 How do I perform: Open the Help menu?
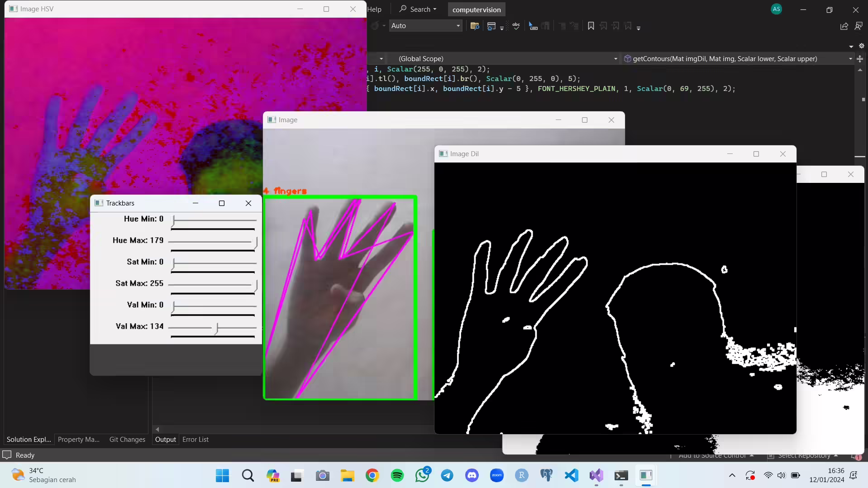click(x=374, y=9)
